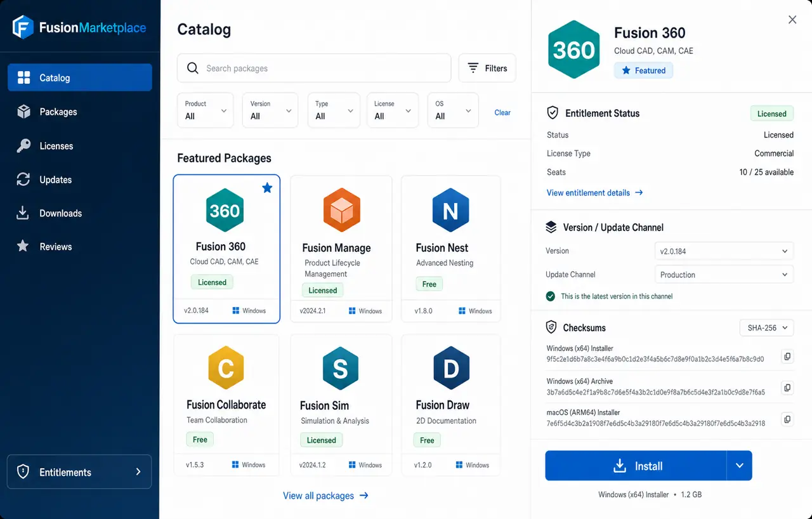
Task: Open the Entitlements sidebar button
Action: coord(79,472)
